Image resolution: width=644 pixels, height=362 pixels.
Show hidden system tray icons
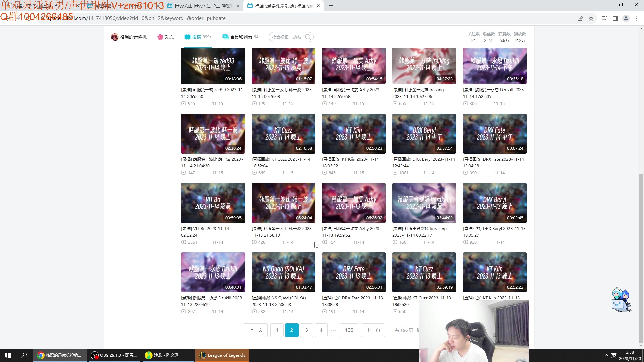point(606,355)
